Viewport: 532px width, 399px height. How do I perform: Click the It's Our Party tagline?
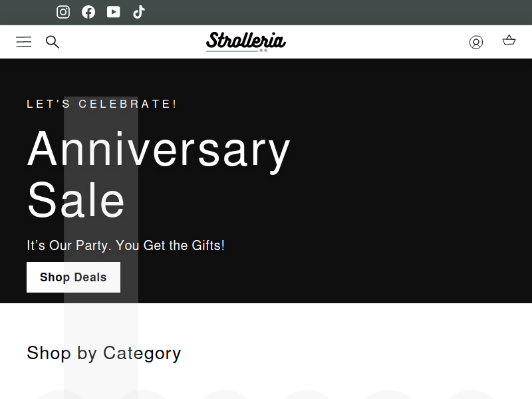[126, 245]
